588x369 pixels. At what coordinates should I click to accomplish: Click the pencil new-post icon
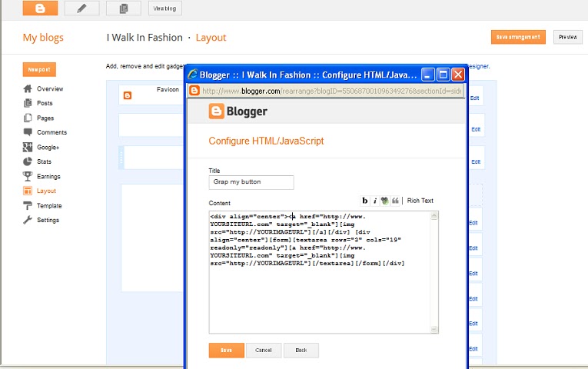coord(81,8)
